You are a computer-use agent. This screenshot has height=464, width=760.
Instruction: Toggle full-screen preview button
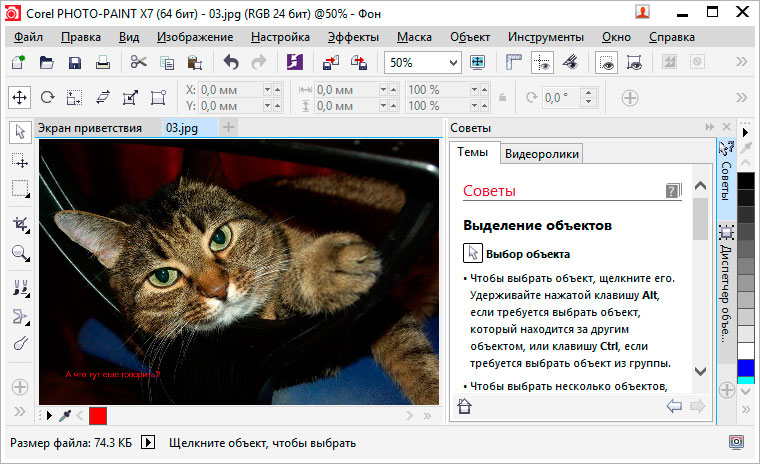478,62
